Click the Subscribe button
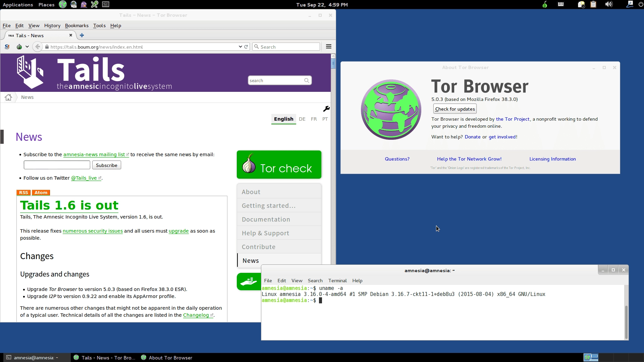Viewport: 644px width, 362px height. tap(107, 165)
